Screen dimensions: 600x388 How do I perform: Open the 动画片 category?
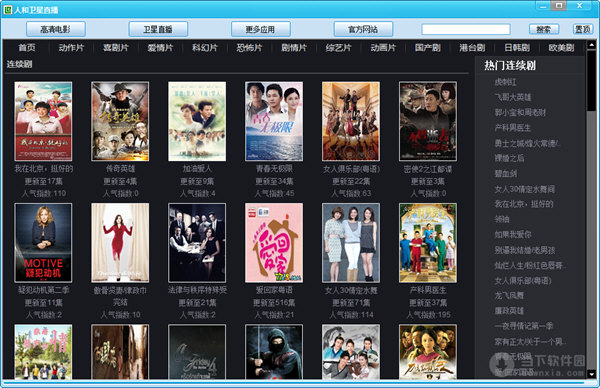(x=383, y=48)
